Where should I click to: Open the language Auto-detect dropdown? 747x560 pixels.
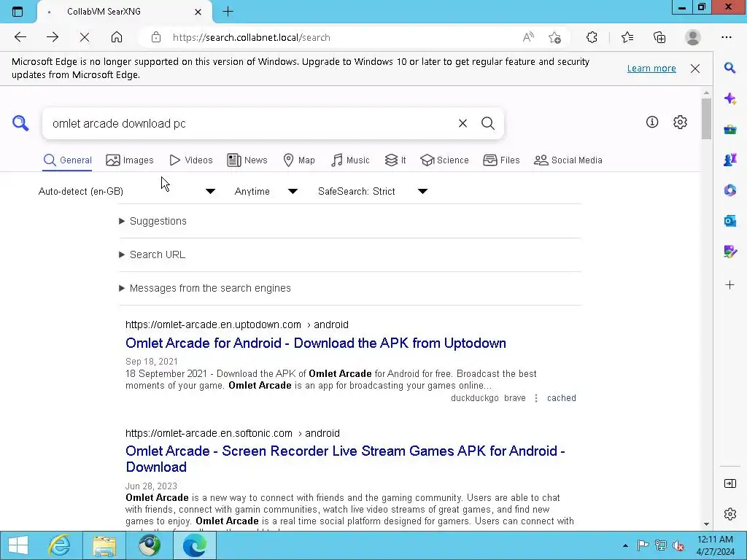[x=127, y=191]
